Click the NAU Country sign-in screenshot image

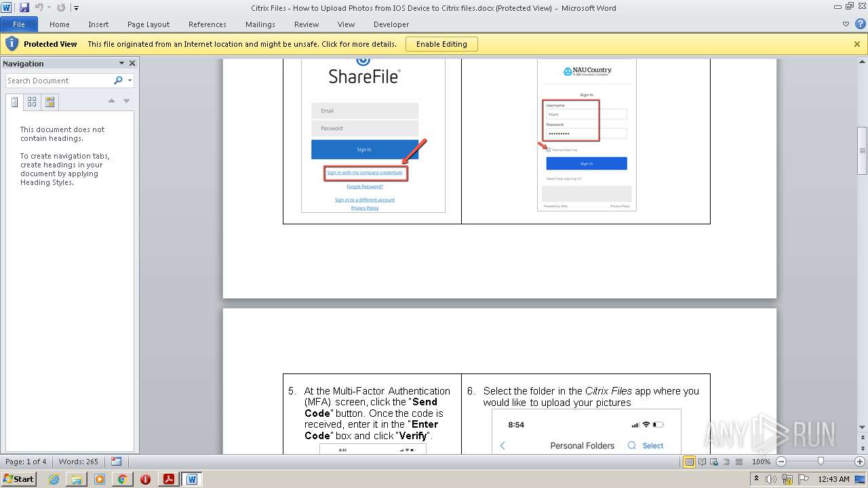click(587, 135)
